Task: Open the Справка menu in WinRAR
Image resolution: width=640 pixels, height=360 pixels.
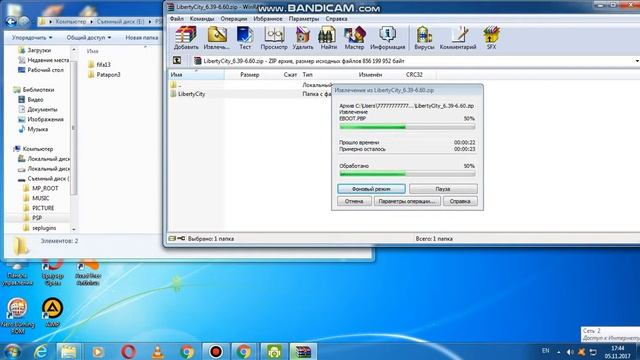Action: click(336, 19)
